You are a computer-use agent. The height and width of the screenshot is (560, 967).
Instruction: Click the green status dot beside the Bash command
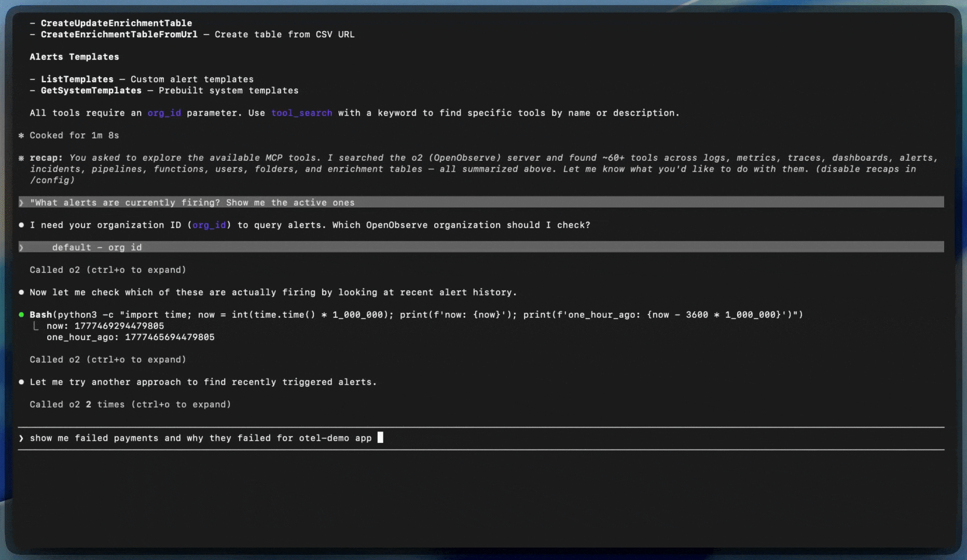21,315
